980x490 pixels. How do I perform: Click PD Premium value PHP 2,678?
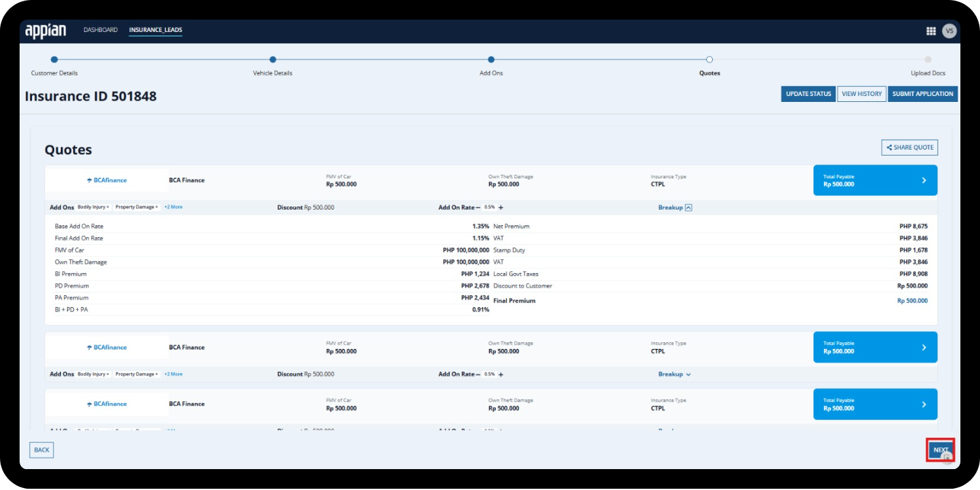point(475,286)
